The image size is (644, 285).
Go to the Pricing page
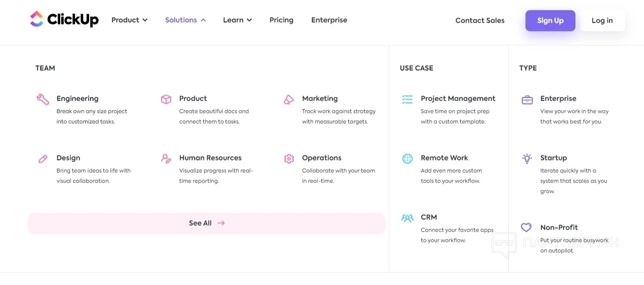pos(281,20)
